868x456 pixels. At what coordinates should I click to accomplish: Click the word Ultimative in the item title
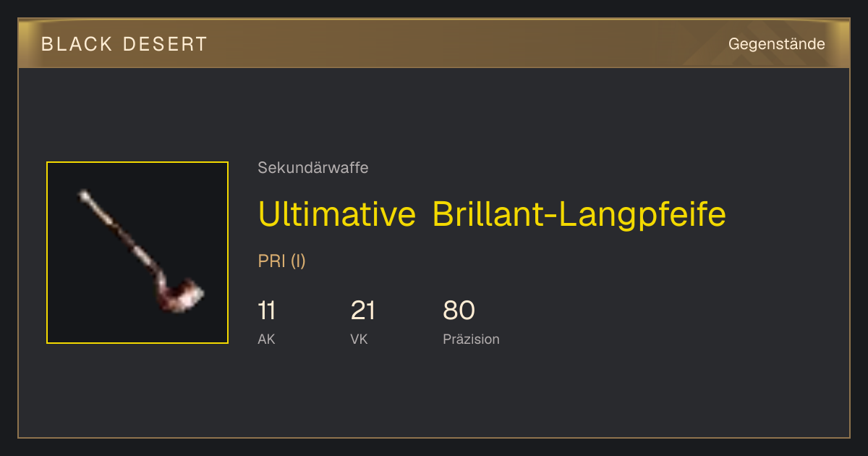coord(336,214)
